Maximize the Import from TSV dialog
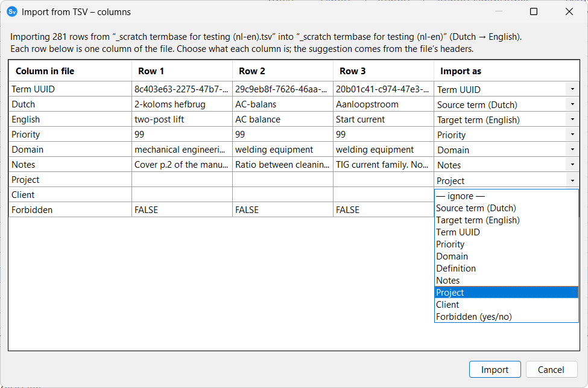 tap(534, 11)
